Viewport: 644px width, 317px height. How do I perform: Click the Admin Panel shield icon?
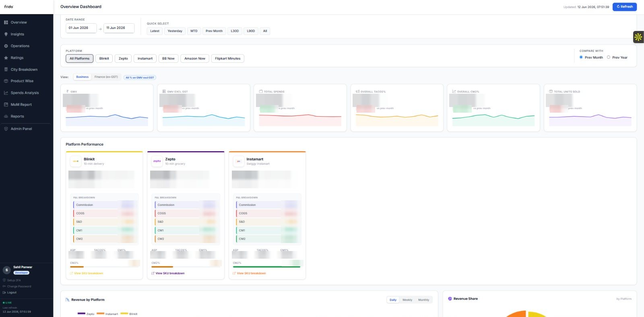[6, 129]
